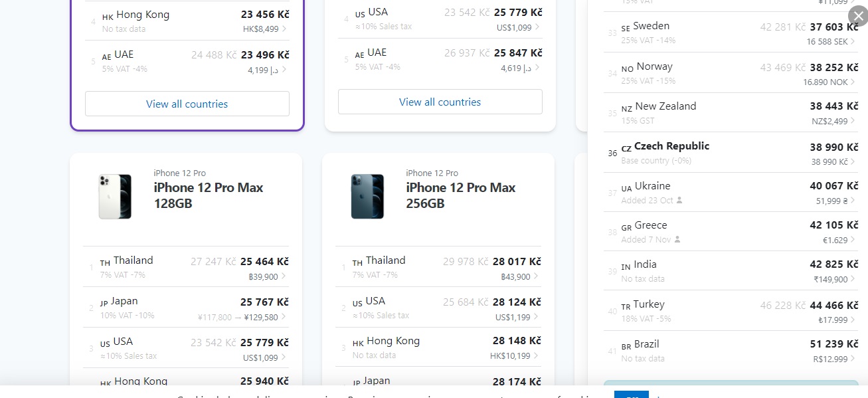Viewport: 868px width, 398px height.
Task: Expand the chevron next to 16 588 SEK
Action: (x=853, y=41)
